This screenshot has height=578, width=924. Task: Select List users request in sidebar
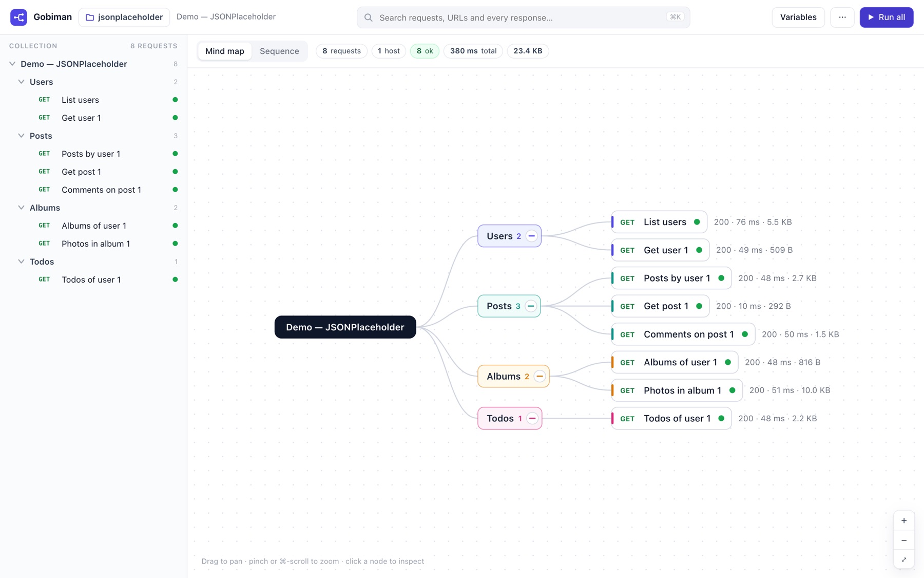coord(93,100)
